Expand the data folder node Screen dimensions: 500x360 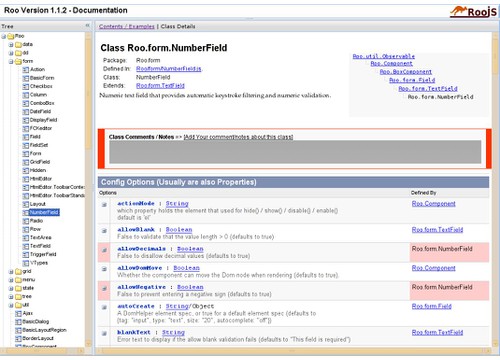pos(11,44)
